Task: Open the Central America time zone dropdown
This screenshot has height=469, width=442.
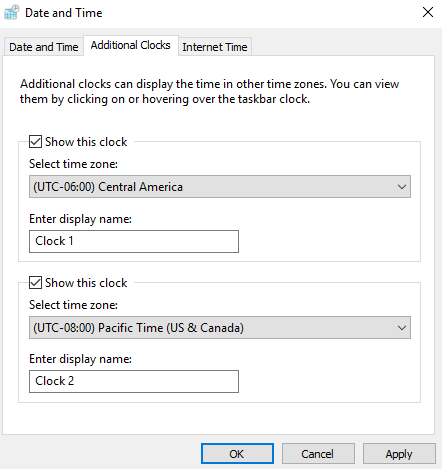Action: (220, 187)
